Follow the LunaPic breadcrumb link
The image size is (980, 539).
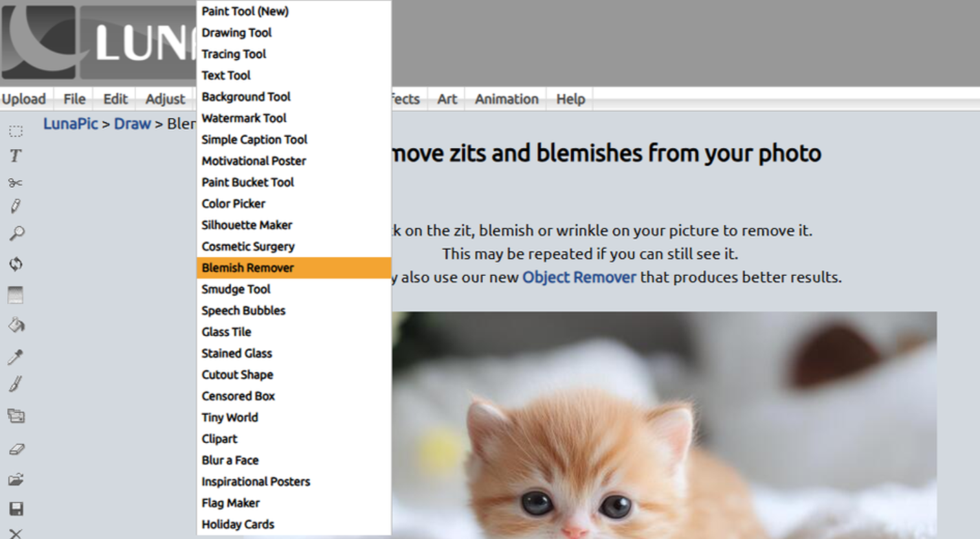click(71, 123)
